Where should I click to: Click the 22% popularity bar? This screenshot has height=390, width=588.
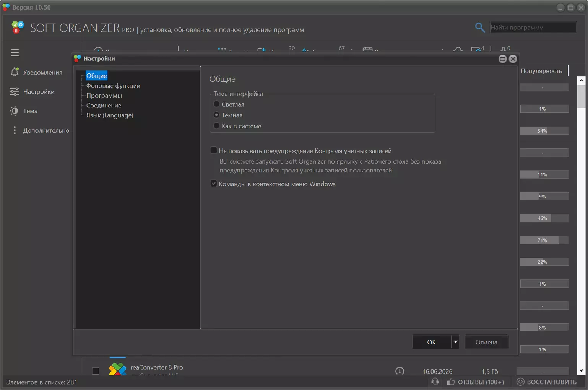[544, 262]
